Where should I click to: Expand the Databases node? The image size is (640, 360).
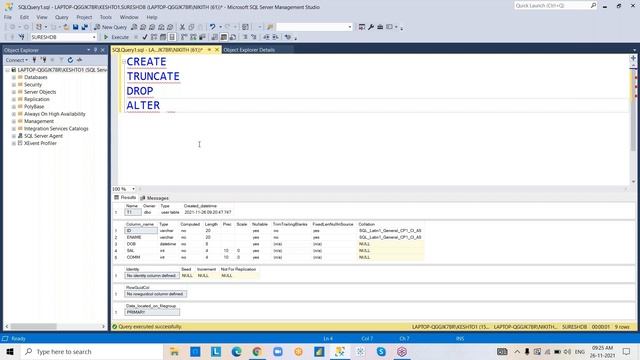pos(13,77)
